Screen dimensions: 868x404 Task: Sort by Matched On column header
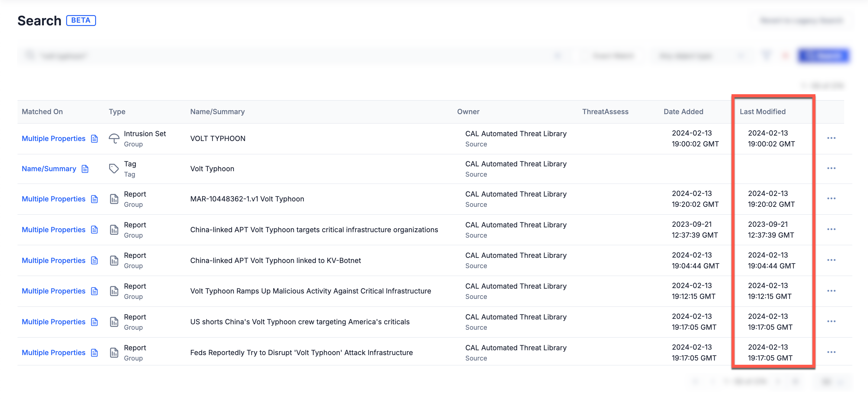42,111
